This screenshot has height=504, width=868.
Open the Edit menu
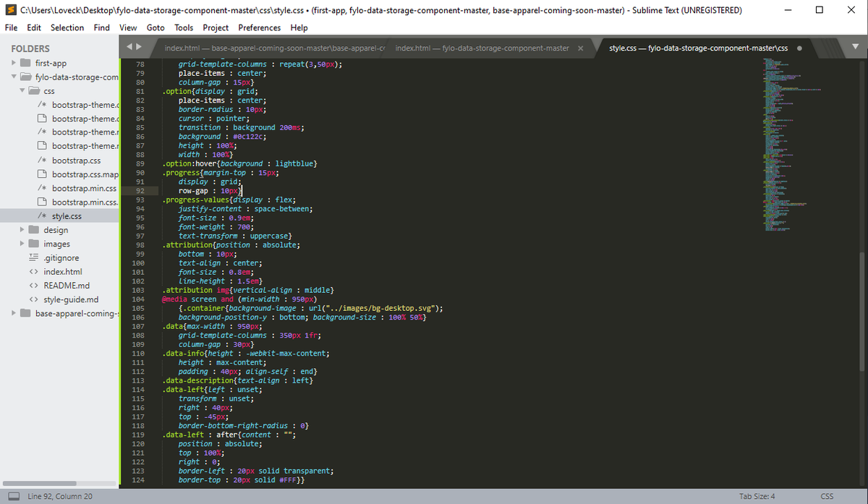[34, 27]
